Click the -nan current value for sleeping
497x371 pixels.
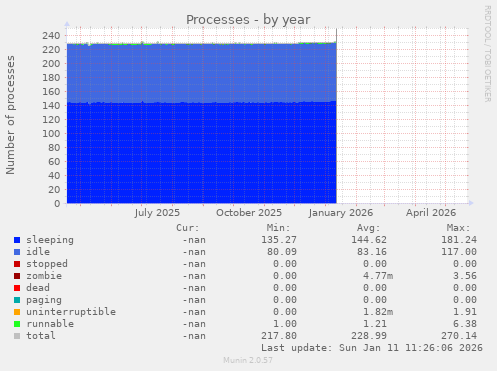pos(194,240)
